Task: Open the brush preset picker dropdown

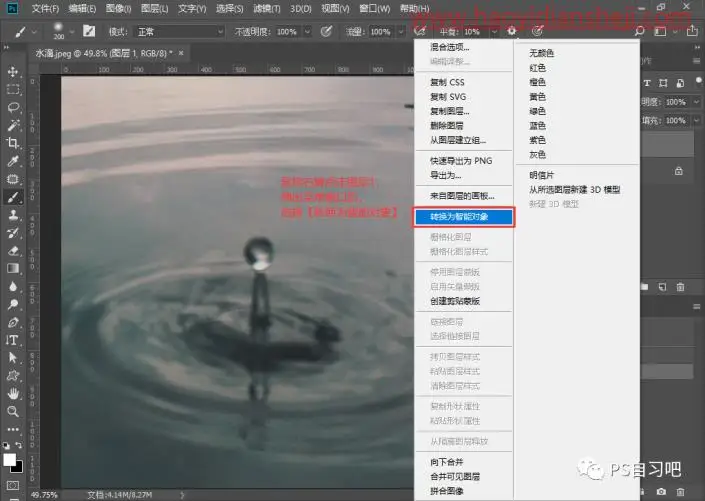Action: 71,32
